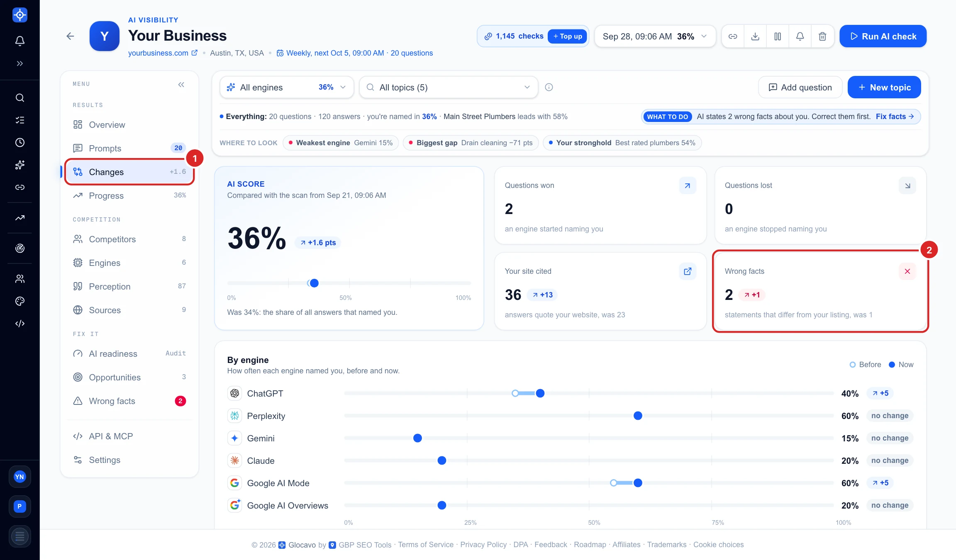
Task: Open Wrong facts in Fix It menu
Action: click(129, 401)
